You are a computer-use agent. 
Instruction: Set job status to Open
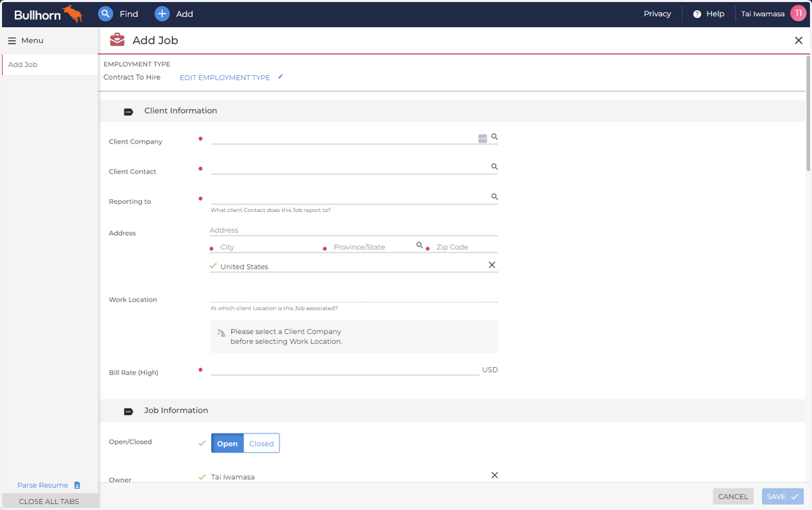click(227, 444)
